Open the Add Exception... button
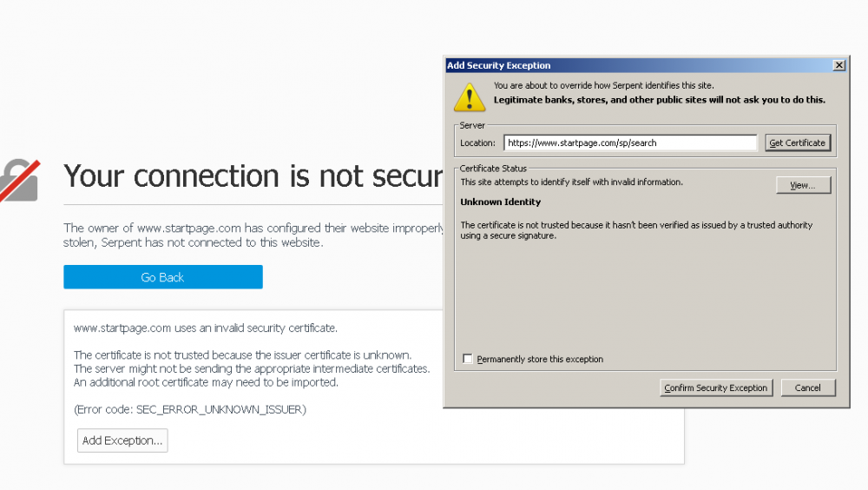The image size is (868, 490). (122, 440)
